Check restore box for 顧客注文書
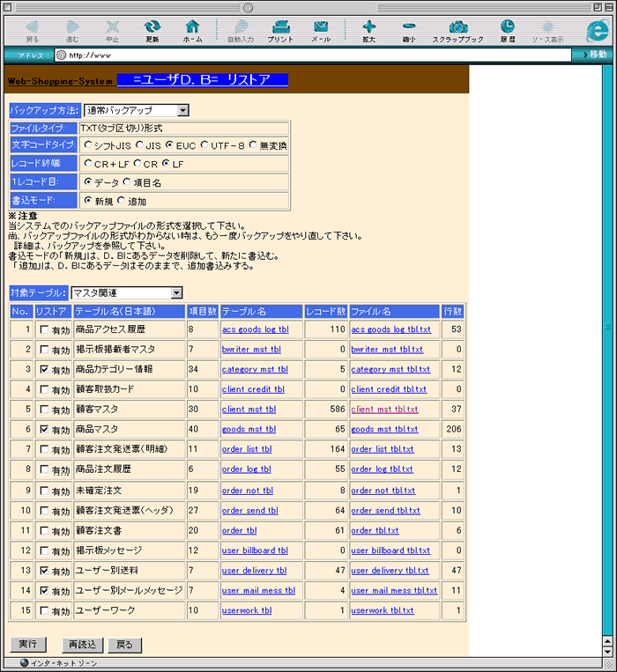The height and width of the screenshot is (672, 617). (x=44, y=530)
